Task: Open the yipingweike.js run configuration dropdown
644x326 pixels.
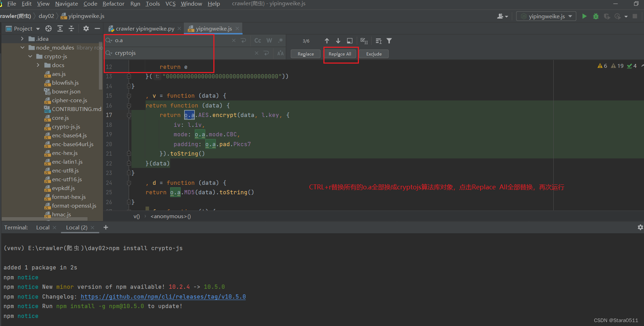Action: [546, 16]
